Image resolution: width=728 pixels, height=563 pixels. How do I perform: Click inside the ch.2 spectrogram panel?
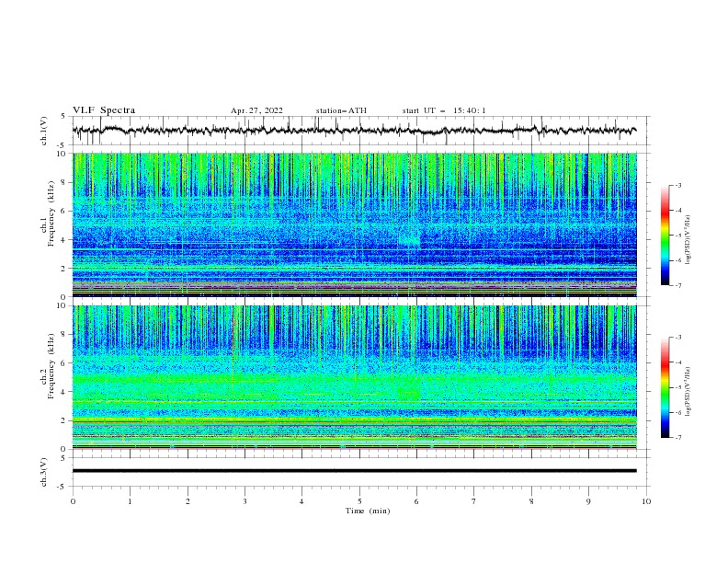pos(354,377)
